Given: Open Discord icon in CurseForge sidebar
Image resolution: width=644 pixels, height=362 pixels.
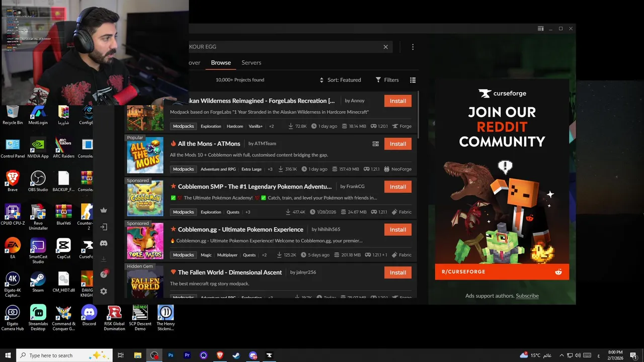Looking at the screenshot, I should tap(104, 243).
